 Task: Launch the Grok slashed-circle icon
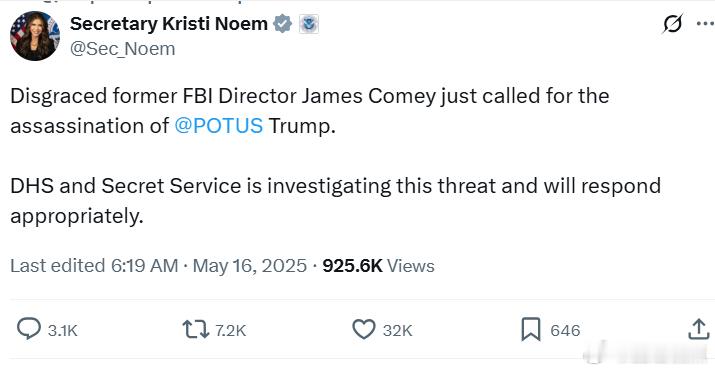(673, 24)
